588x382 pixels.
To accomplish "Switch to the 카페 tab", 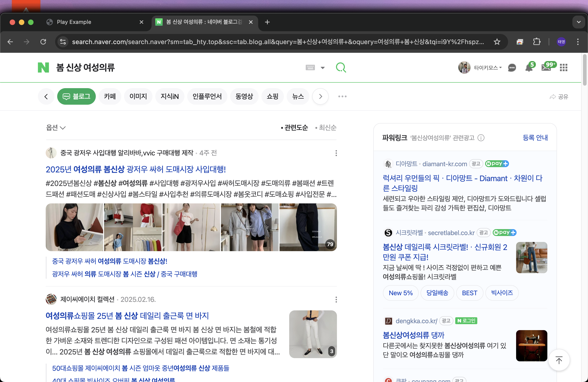I will click(x=110, y=96).
